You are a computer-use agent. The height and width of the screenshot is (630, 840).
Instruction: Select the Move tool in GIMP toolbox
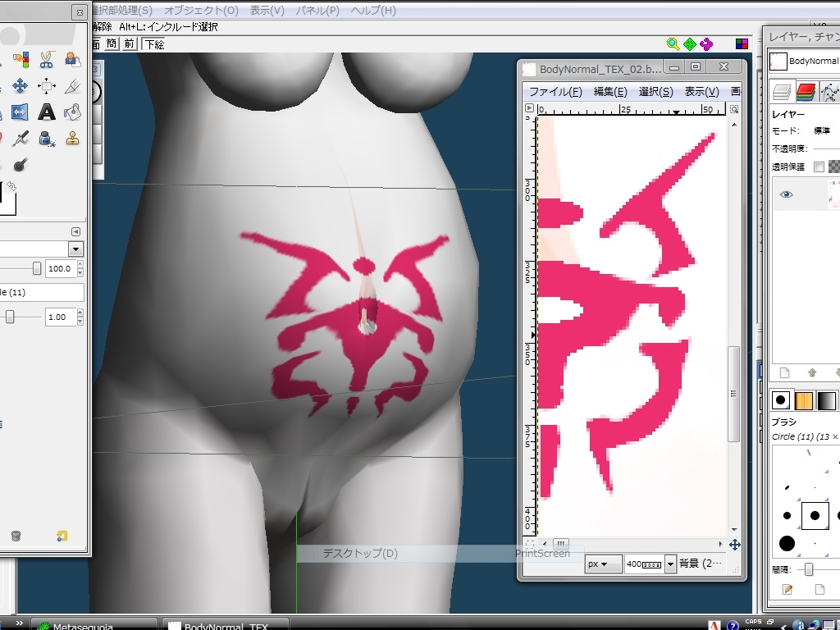point(20,86)
